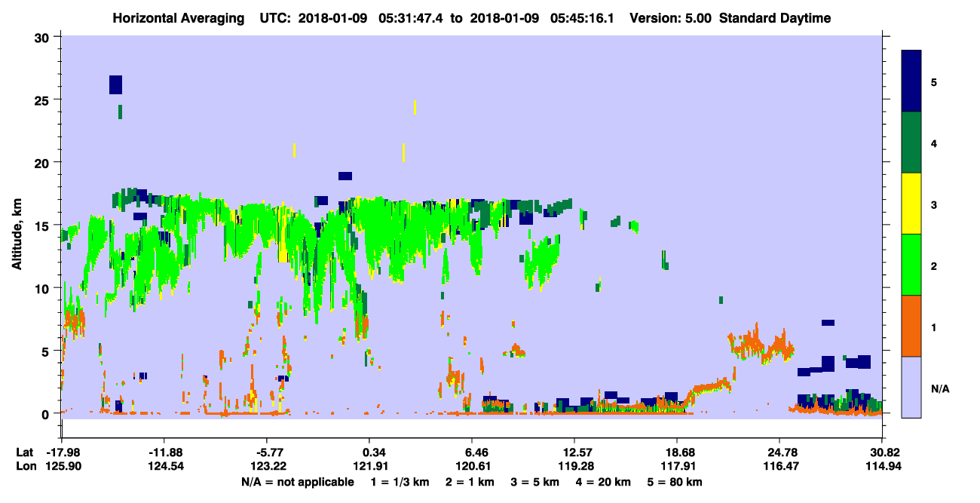The height and width of the screenshot is (503, 980).
Task: Click the y-axis tick label 25
Action: pos(44,100)
